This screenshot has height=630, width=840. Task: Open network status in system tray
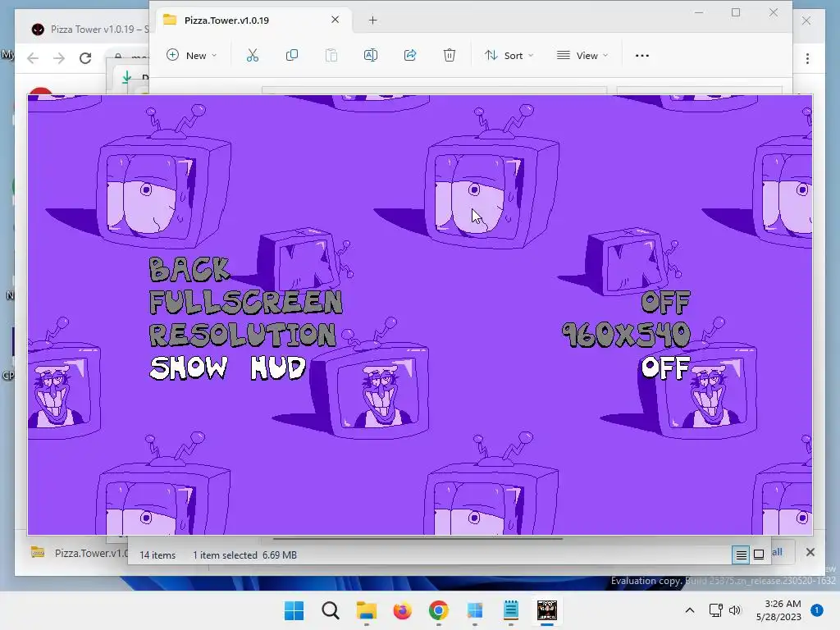pyautogui.click(x=715, y=610)
